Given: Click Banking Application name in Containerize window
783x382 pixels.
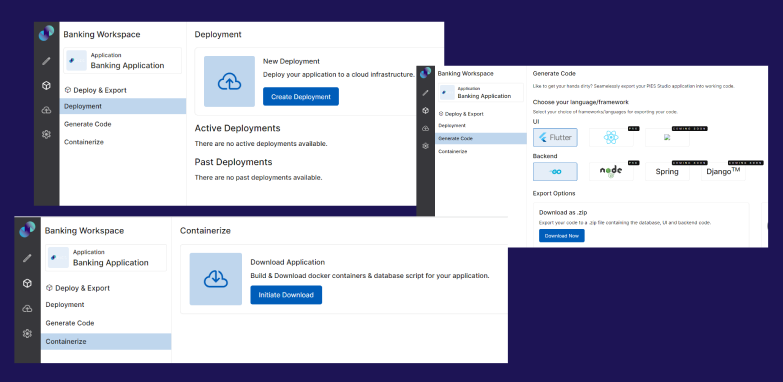Looking at the screenshot, I should (111, 263).
